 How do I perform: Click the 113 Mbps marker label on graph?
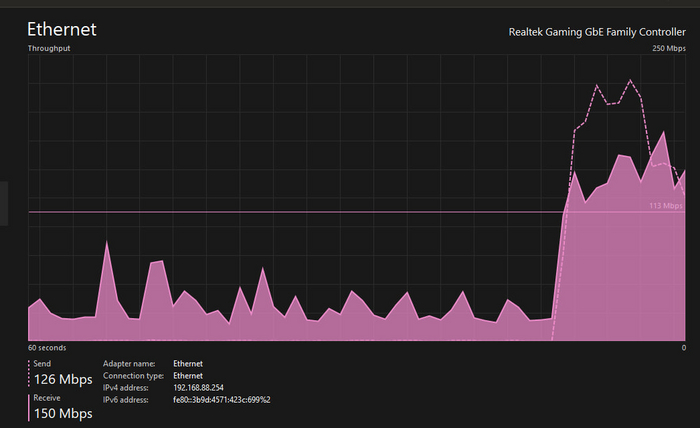pyautogui.click(x=665, y=205)
